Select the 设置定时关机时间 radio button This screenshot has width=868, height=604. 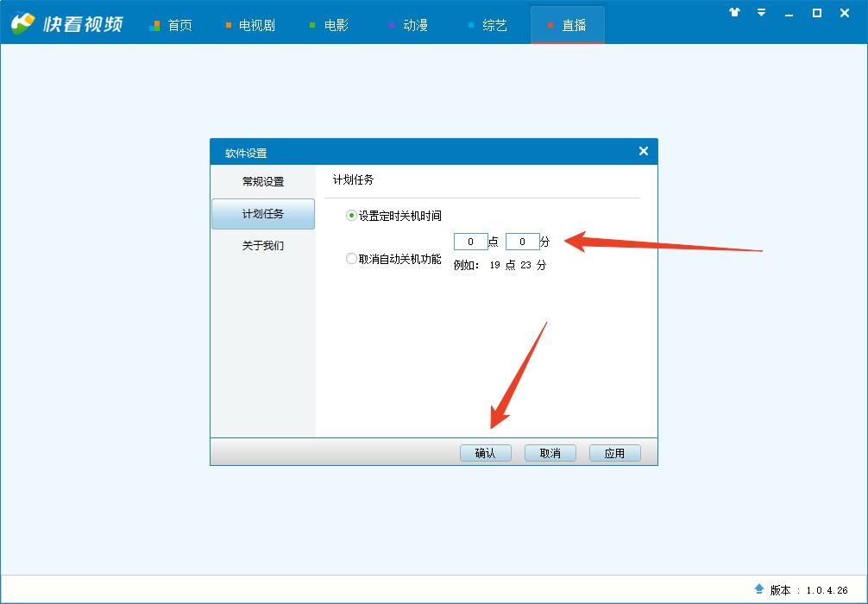click(x=351, y=216)
